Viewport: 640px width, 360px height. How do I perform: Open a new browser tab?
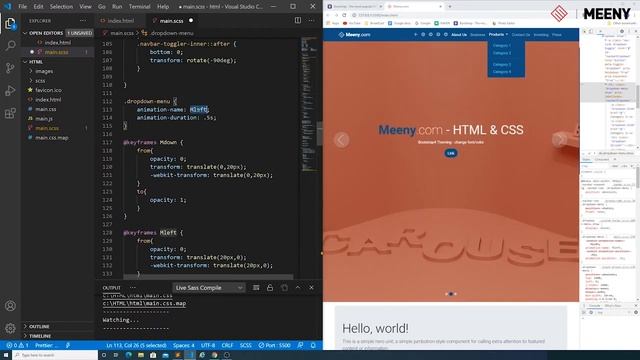point(449,7)
